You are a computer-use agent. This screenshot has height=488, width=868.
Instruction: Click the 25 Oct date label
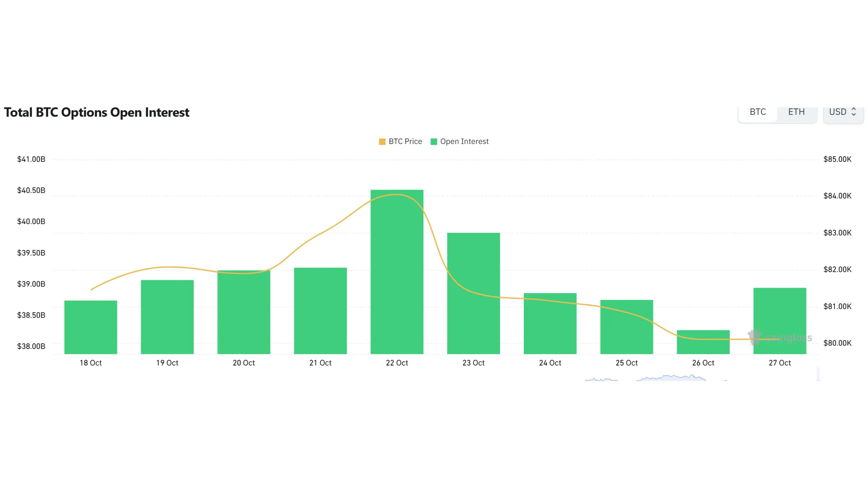[x=627, y=363]
